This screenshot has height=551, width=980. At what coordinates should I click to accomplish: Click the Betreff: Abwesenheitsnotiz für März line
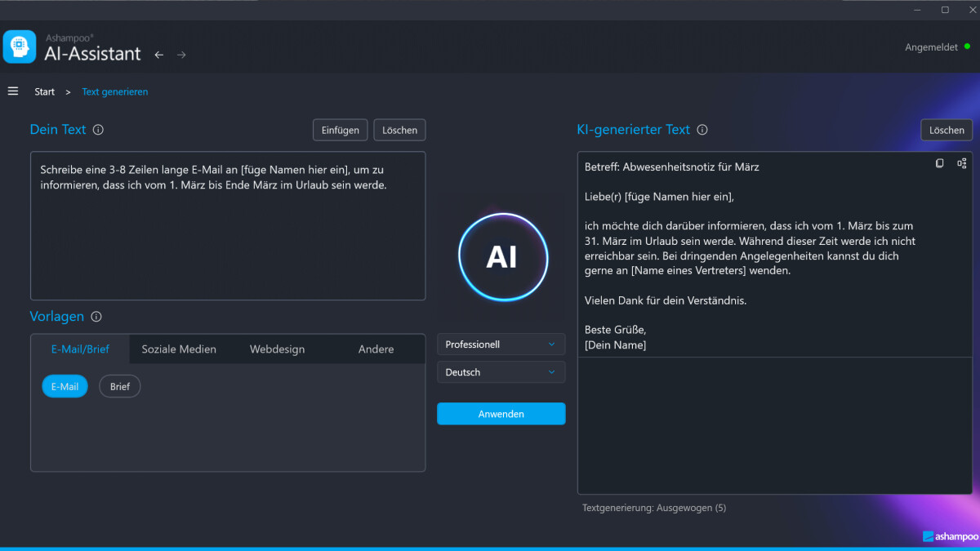pyautogui.click(x=672, y=167)
